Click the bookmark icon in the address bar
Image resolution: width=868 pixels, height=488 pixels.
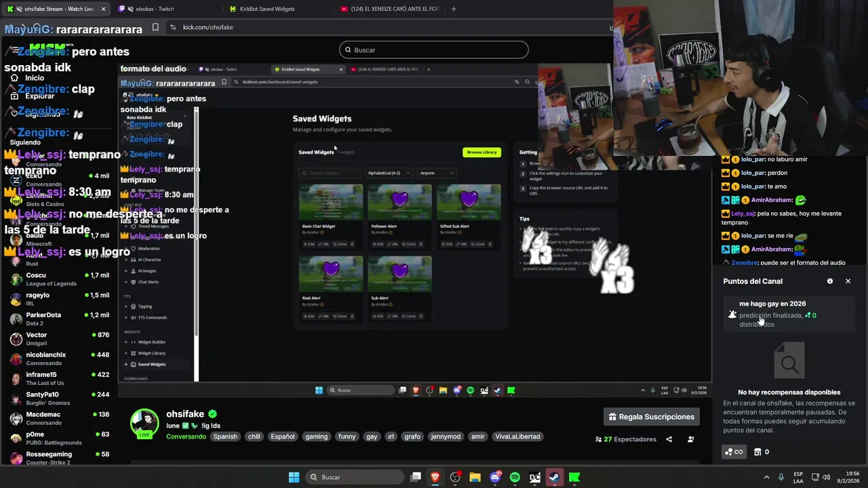click(x=155, y=27)
